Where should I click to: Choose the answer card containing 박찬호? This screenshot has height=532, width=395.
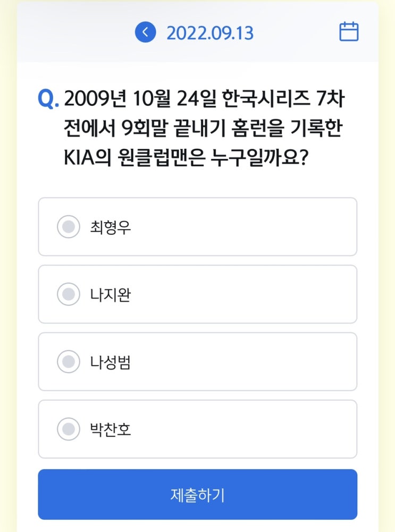(239, 429)
